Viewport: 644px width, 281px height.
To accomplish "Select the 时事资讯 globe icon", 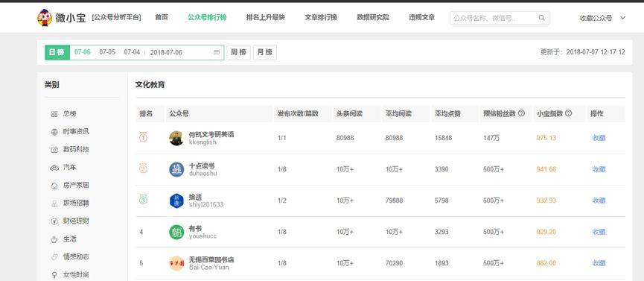I will pyautogui.click(x=54, y=132).
